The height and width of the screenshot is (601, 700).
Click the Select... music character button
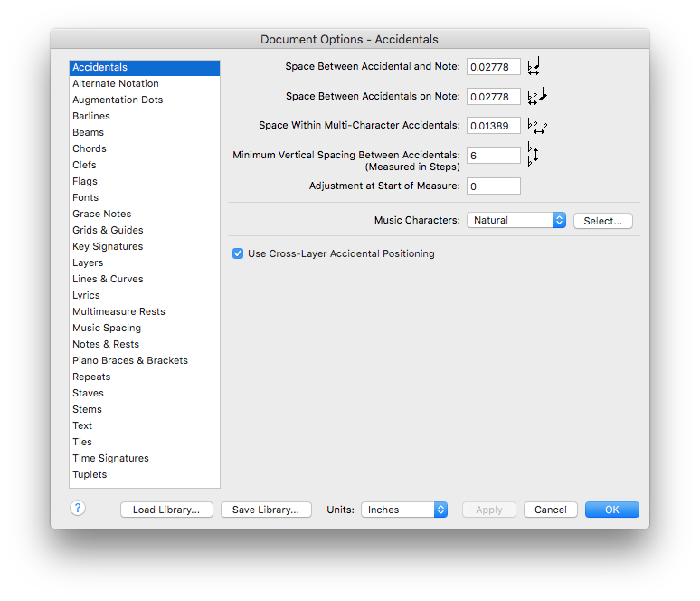[x=602, y=221]
